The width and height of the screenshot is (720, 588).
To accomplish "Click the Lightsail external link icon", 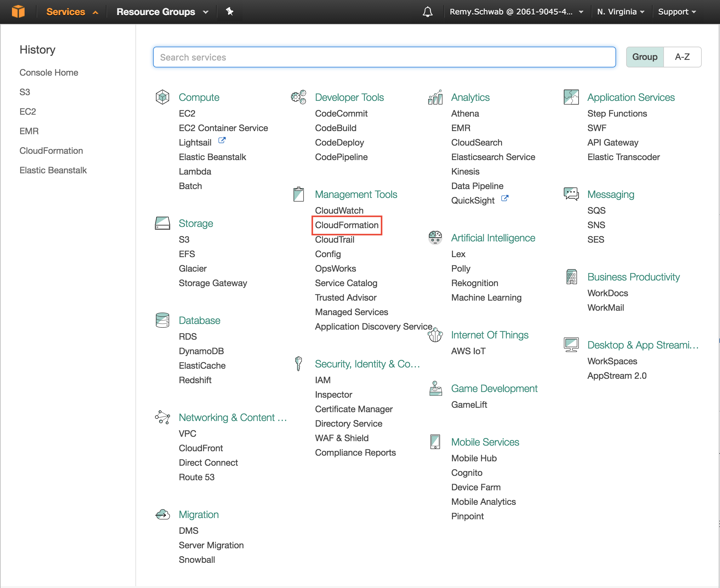I will pos(222,140).
